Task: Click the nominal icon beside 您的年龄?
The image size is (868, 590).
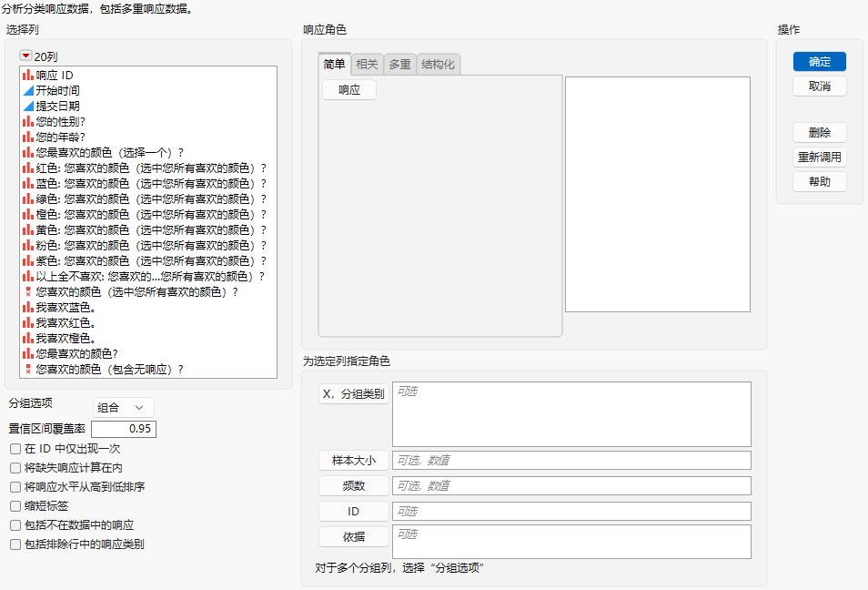Action: (27, 137)
